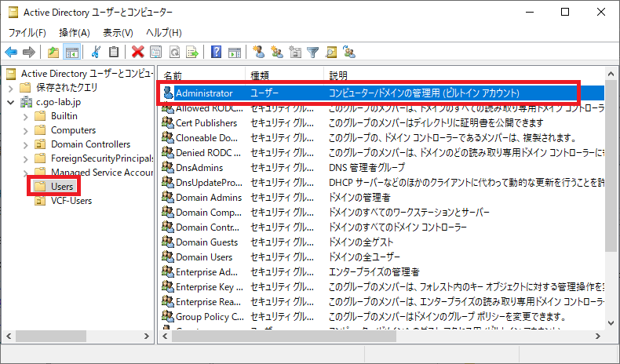Open the ファイル(F) menu
The image size is (620, 364).
pyautogui.click(x=27, y=32)
